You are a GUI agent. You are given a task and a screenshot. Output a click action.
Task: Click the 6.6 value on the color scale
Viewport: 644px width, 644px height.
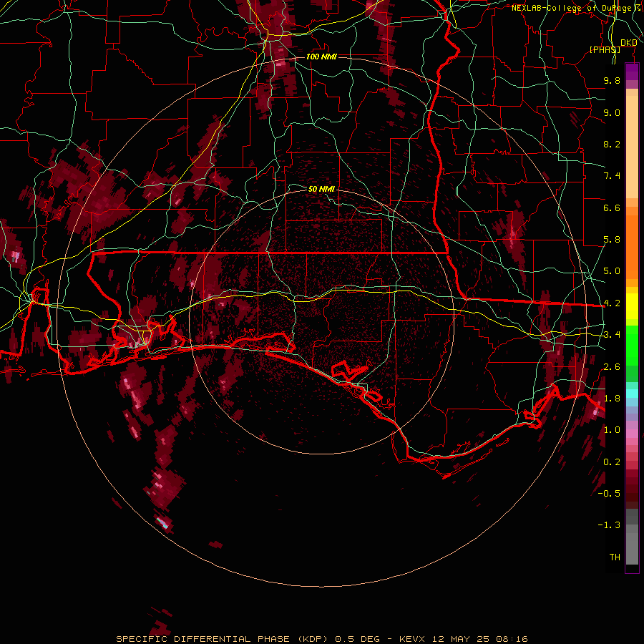[612, 208]
